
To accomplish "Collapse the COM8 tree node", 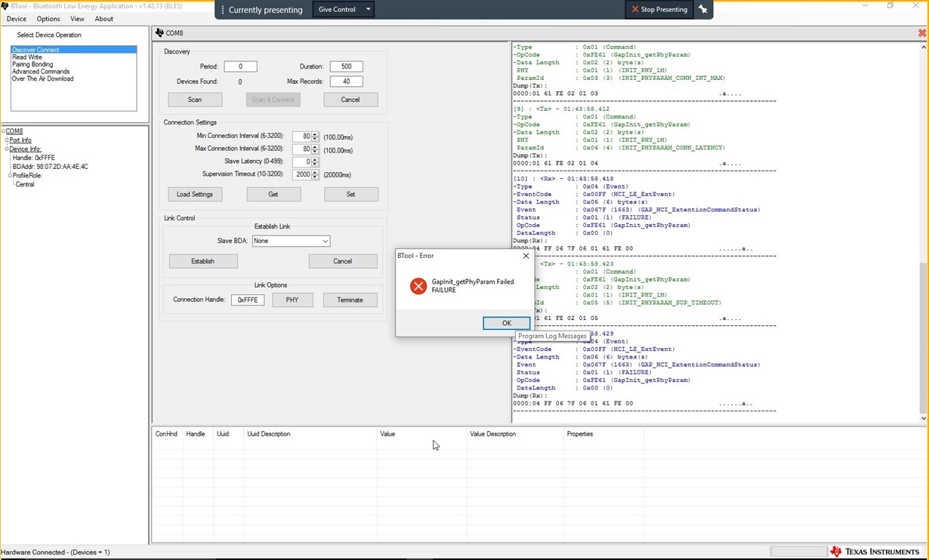I will point(3,131).
